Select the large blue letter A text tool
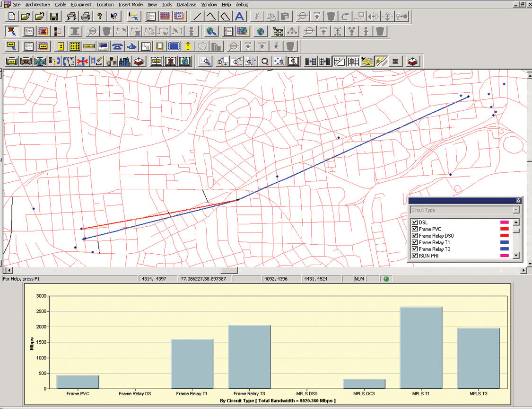Image resolution: width=532 pixels, height=409 pixels. tap(240, 17)
